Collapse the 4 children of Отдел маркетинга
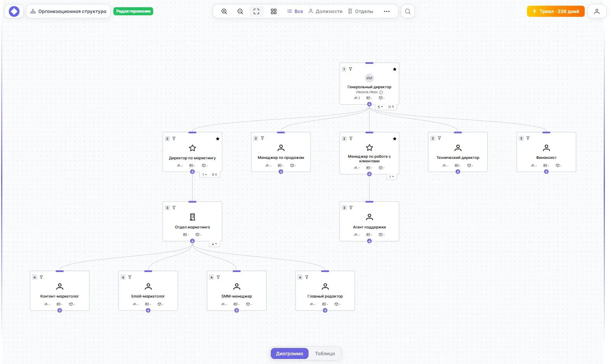Screen dimensions: 611x364 pyautogui.click(x=215, y=244)
